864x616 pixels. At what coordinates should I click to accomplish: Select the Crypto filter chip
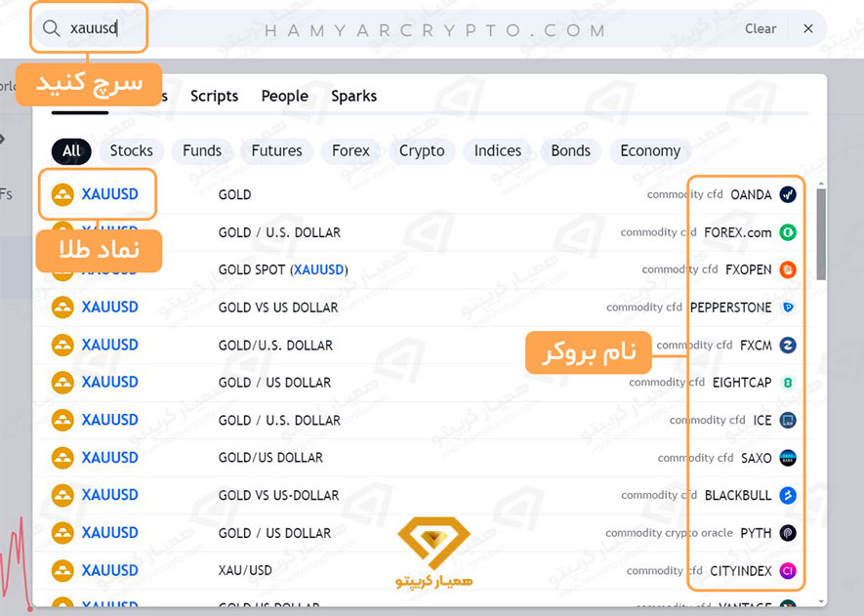[x=422, y=150]
